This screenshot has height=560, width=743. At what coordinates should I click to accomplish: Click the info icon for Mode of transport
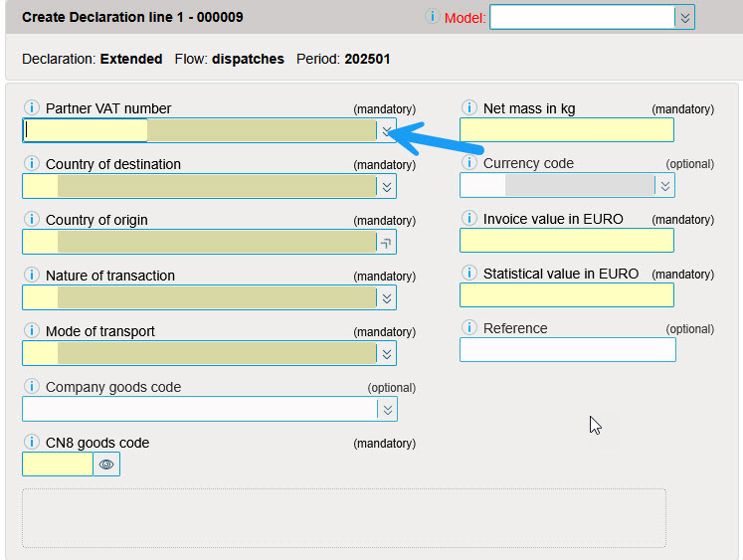pyautogui.click(x=30, y=331)
